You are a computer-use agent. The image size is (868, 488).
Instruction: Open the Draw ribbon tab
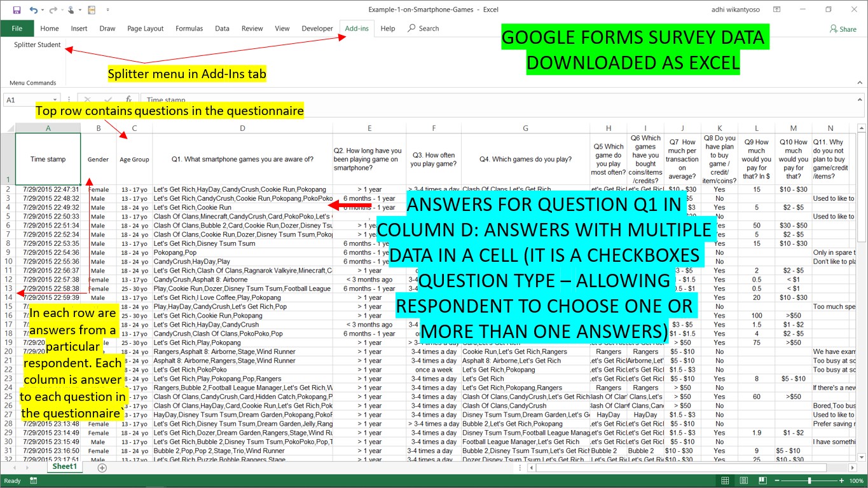tap(107, 29)
